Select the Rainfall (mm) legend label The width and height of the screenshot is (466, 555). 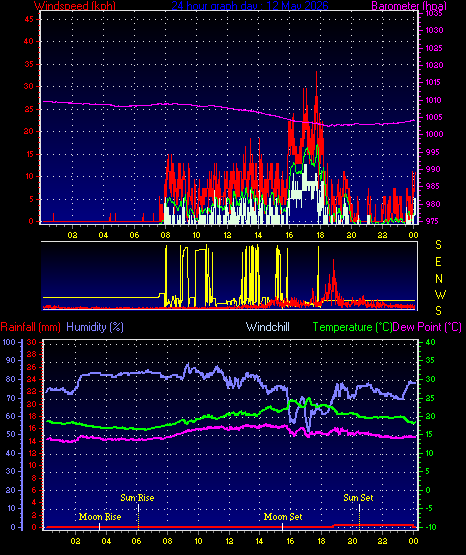point(30,327)
